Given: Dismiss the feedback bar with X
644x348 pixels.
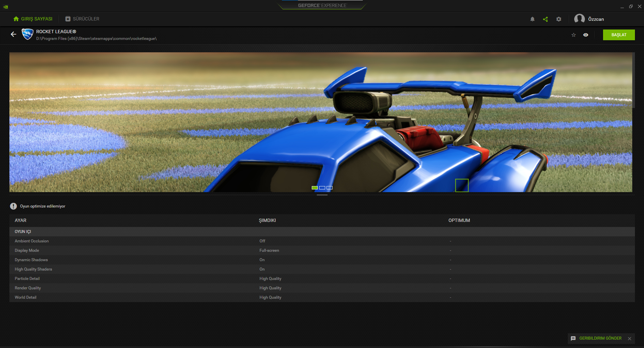Looking at the screenshot, I should (630, 339).
